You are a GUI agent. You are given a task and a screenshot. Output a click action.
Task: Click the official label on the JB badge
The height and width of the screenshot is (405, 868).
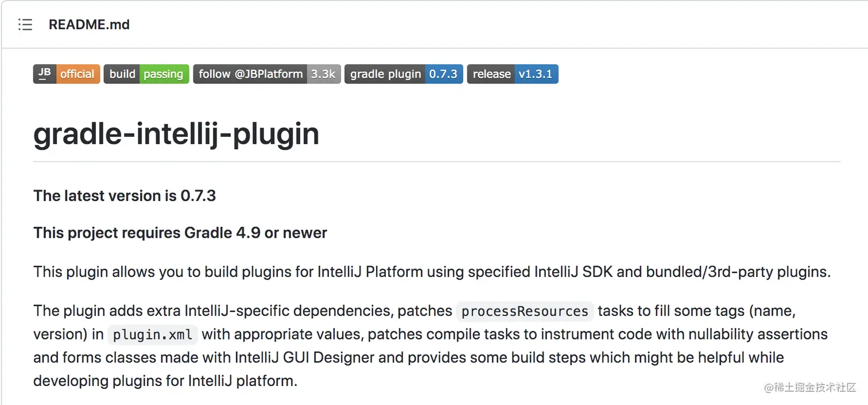pos(77,74)
